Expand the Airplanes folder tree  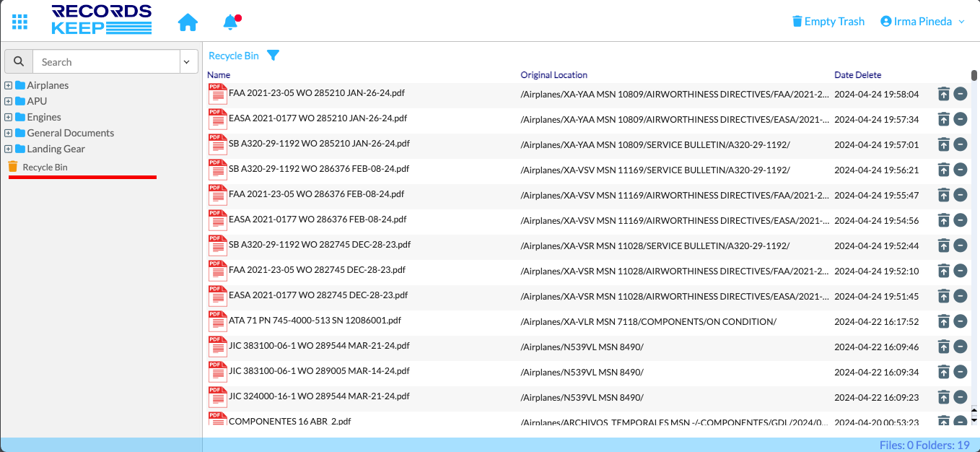point(9,85)
